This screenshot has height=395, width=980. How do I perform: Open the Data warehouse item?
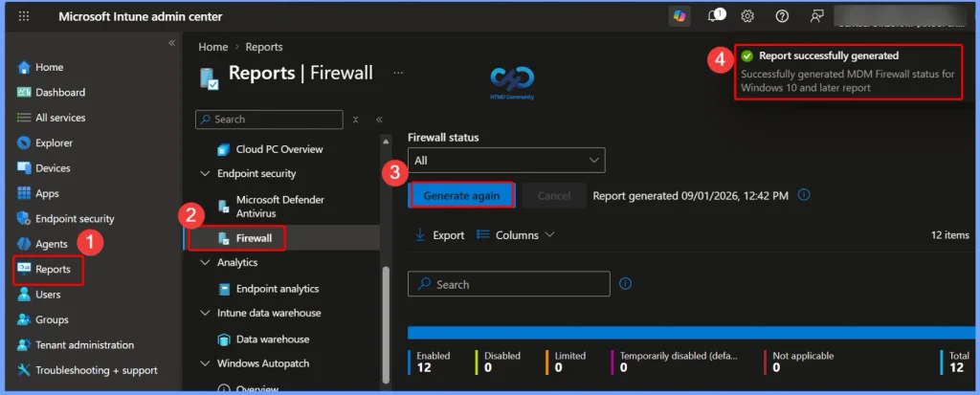(x=273, y=340)
